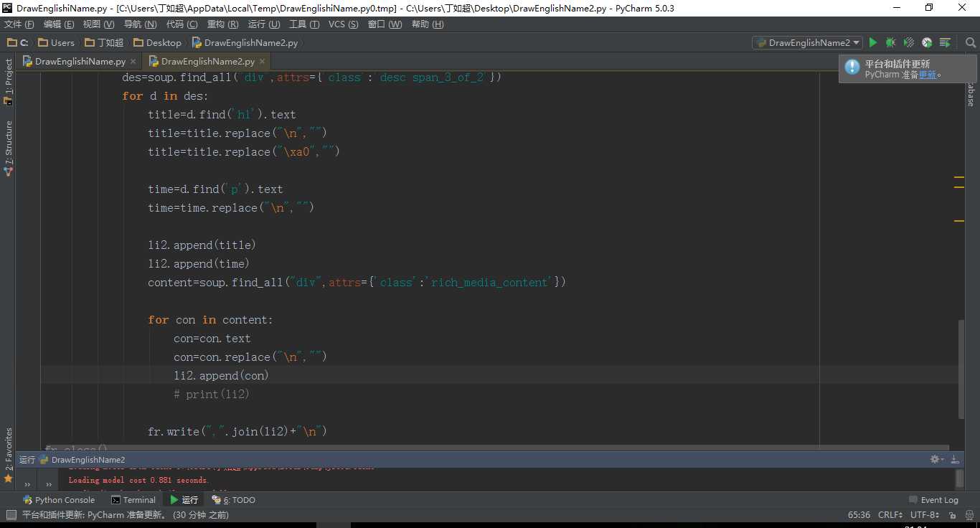Open the 文件 (F) menu
The height and width of the screenshot is (528, 980).
[x=19, y=24]
